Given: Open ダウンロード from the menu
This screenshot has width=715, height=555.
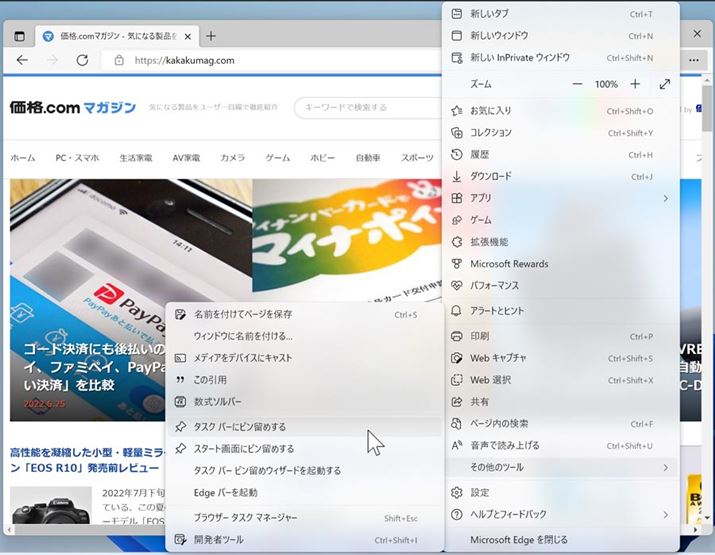Looking at the screenshot, I should click(x=560, y=176).
